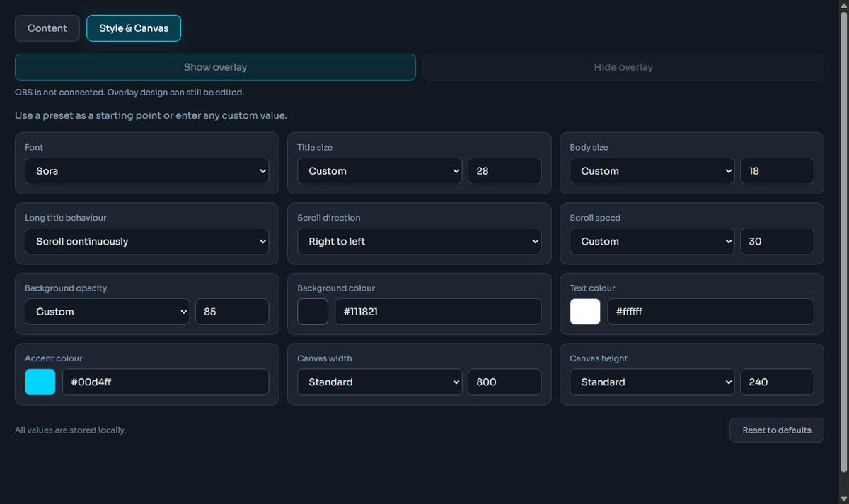
Task: Click the 'Font' label
Action: (34, 147)
